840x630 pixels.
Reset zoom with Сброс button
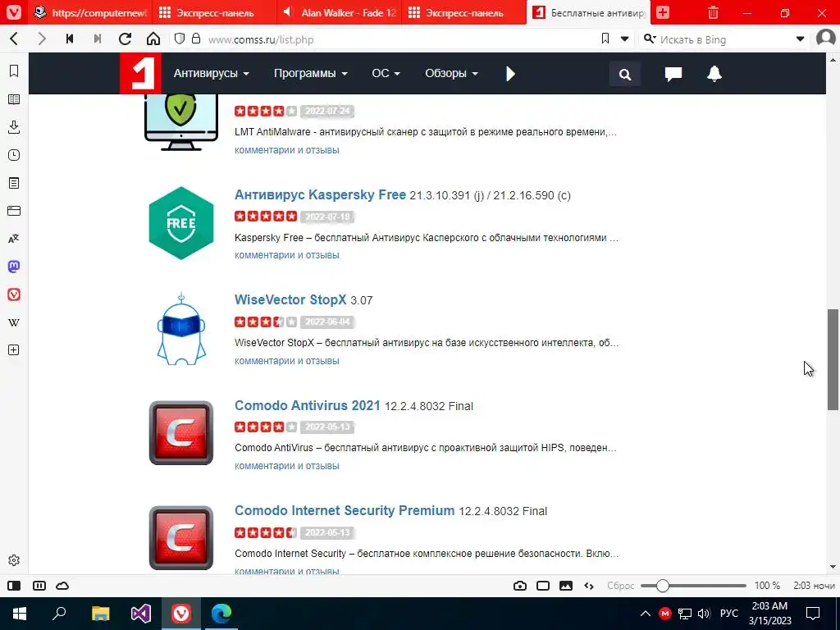621,586
